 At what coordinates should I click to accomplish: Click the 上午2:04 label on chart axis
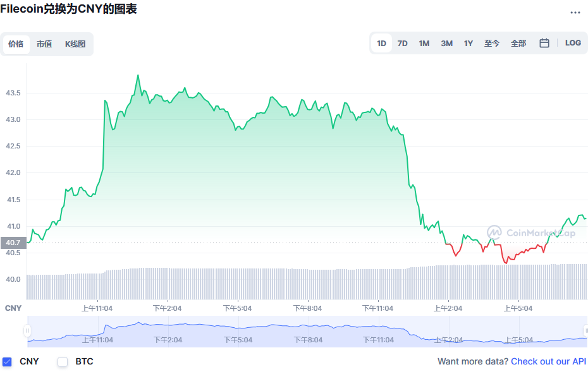pos(448,308)
